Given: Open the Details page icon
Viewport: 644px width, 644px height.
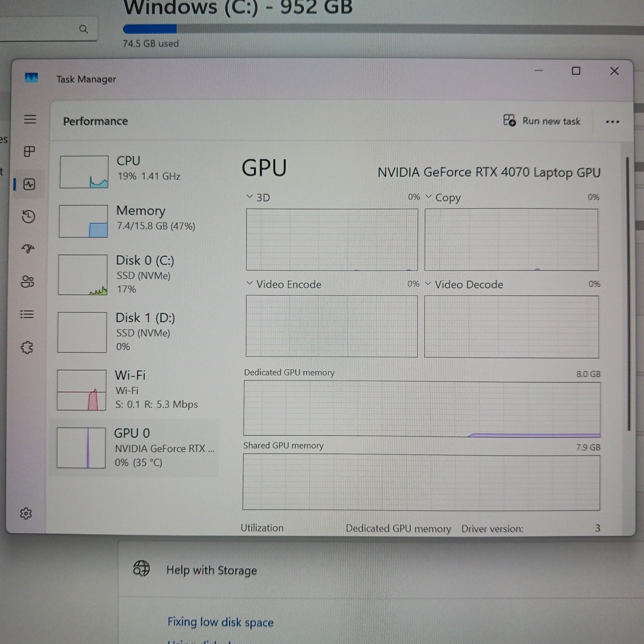Looking at the screenshot, I should click(x=27, y=314).
